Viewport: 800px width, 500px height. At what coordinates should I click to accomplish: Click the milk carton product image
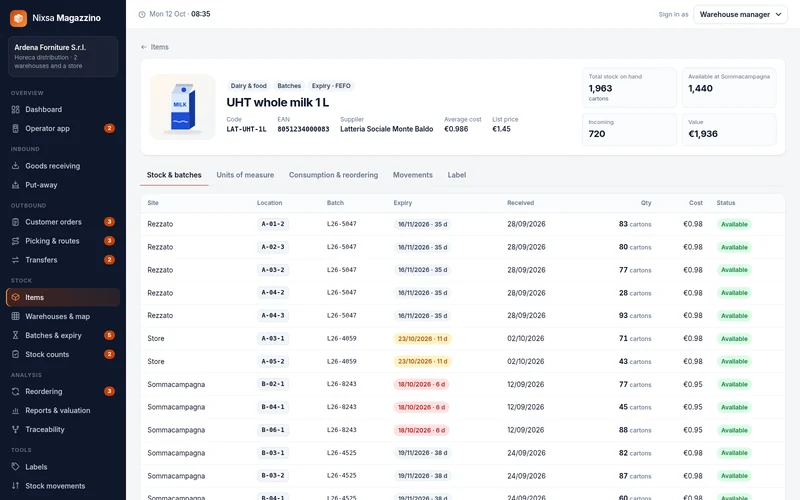183,107
